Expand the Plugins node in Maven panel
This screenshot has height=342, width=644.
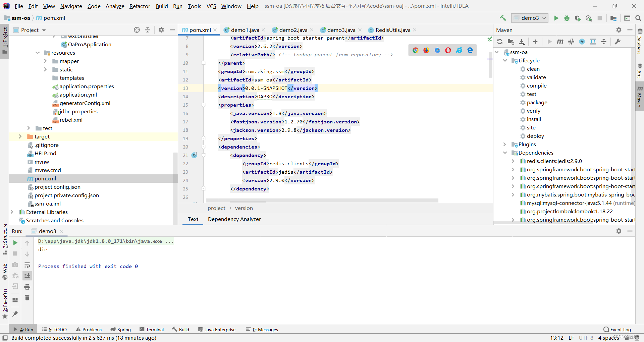(504, 144)
